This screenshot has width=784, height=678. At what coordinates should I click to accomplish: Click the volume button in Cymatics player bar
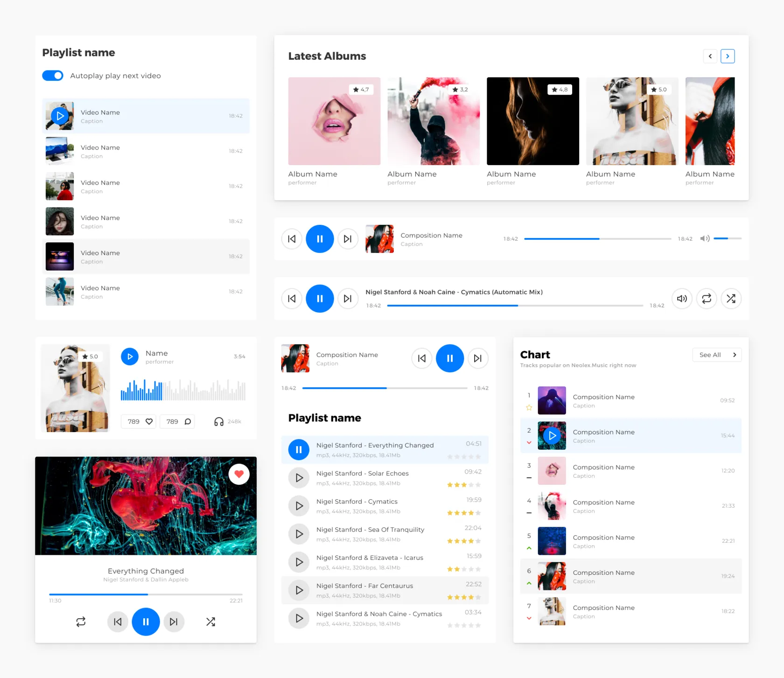click(x=682, y=299)
